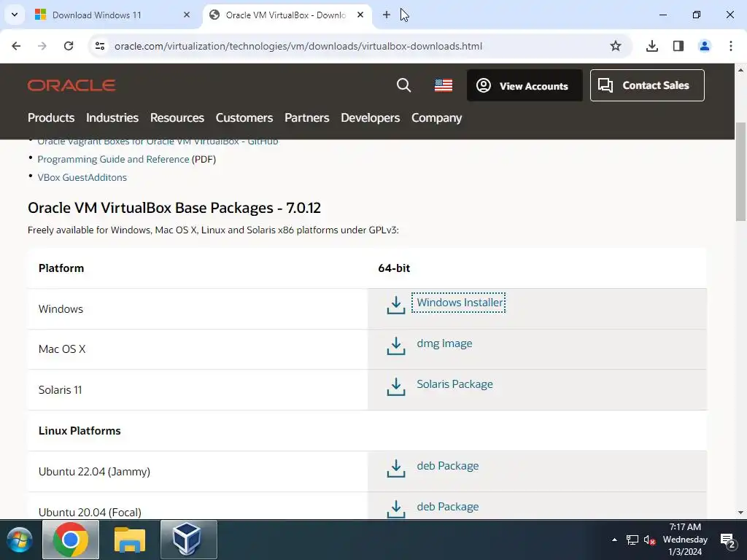Image resolution: width=747 pixels, height=560 pixels.
Task: Click the scrollbar up arrow
Action: pos(741,70)
